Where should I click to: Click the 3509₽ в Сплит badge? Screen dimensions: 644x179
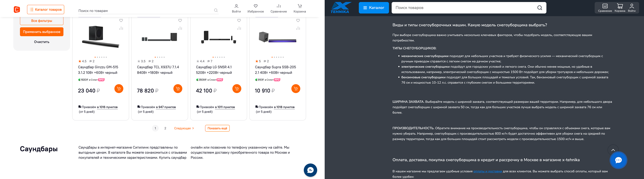pos(210,80)
